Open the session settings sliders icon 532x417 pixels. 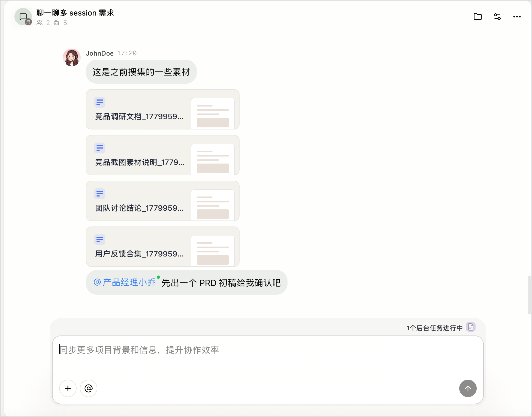(x=497, y=17)
